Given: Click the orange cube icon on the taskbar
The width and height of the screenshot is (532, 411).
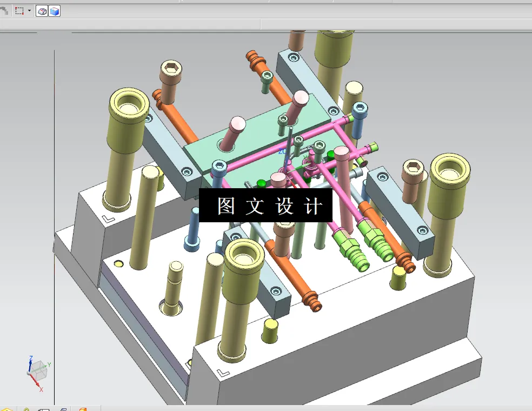Looking at the screenshot, I should (82, 409).
